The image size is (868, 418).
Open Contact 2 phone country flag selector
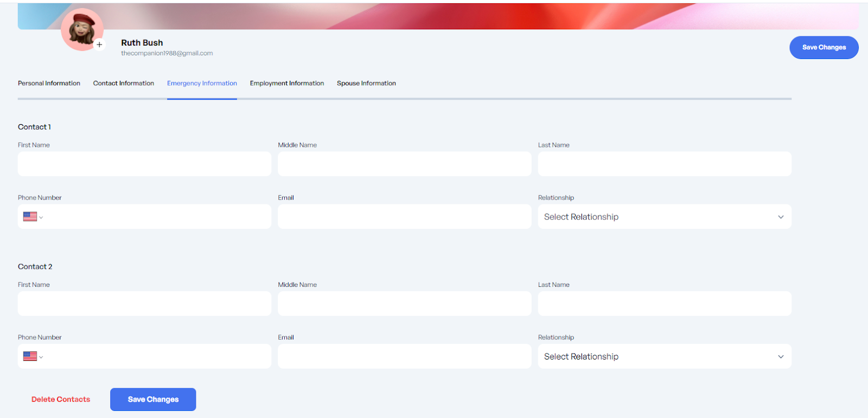click(33, 357)
